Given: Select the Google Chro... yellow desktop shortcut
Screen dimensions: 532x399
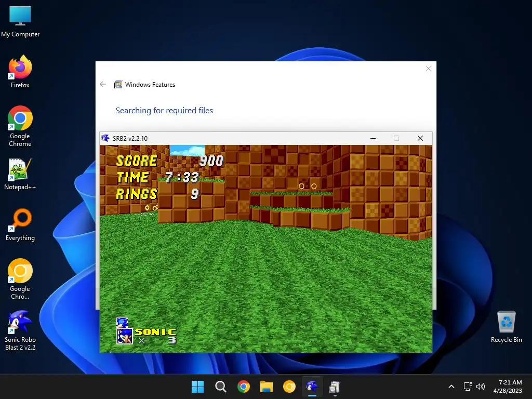Looking at the screenshot, I should 20,279.
